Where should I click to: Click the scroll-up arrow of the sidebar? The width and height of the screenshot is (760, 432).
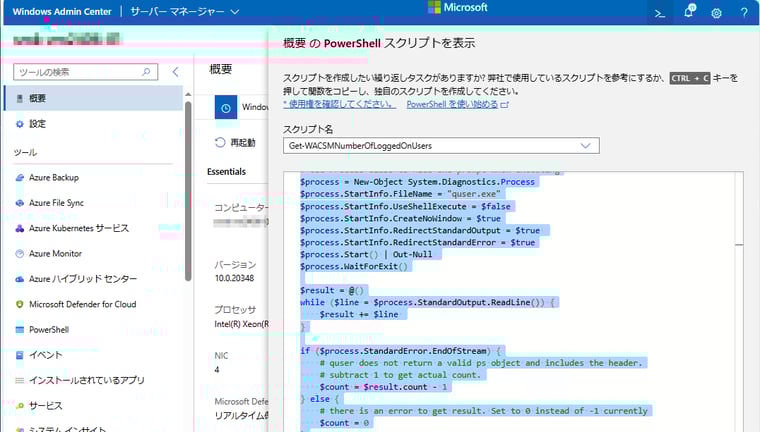[x=188, y=95]
